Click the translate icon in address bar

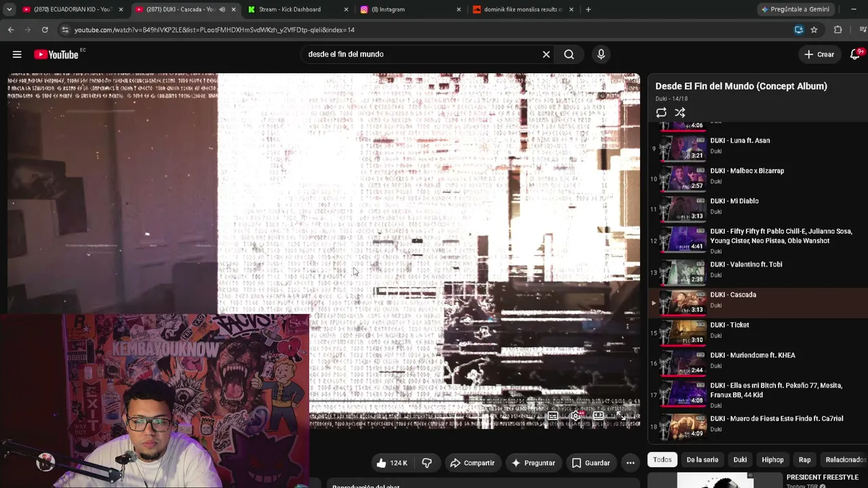tap(799, 30)
